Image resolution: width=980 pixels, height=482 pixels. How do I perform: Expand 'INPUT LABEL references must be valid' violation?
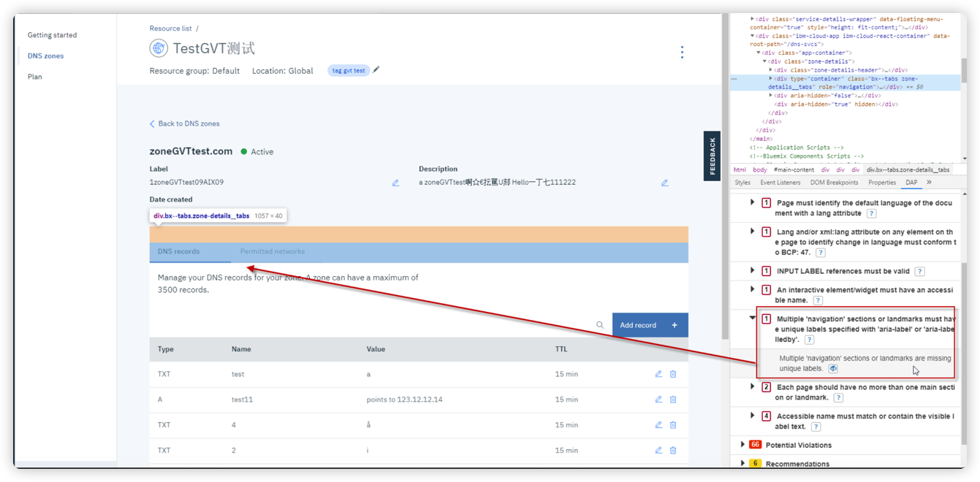(752, 271)
